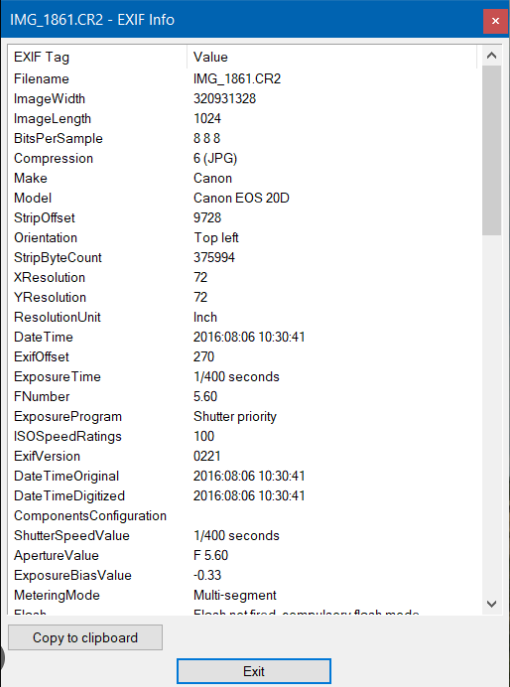Image resolution: width=510 pixels, height=687 pixels.
Task: Select the value 320931328
Action: [224, 99]
